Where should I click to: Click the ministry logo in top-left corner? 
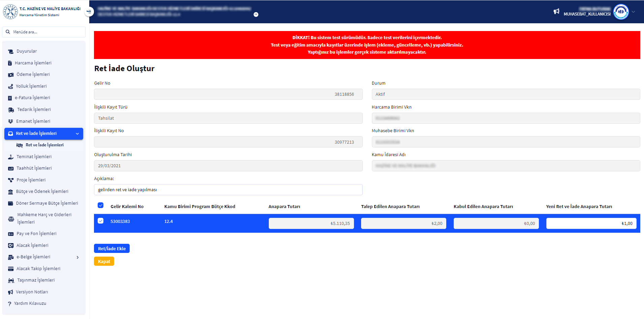point(10,12)
